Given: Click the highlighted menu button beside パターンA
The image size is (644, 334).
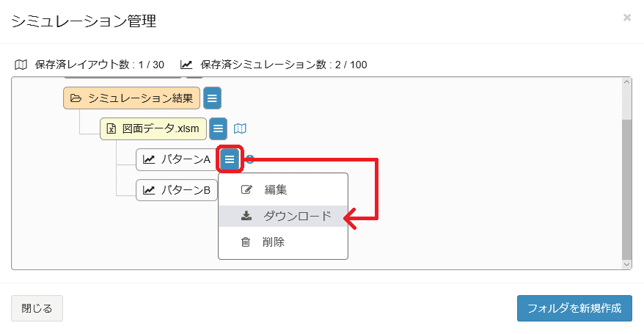Looking at the screenshot, I should point(230,159).
